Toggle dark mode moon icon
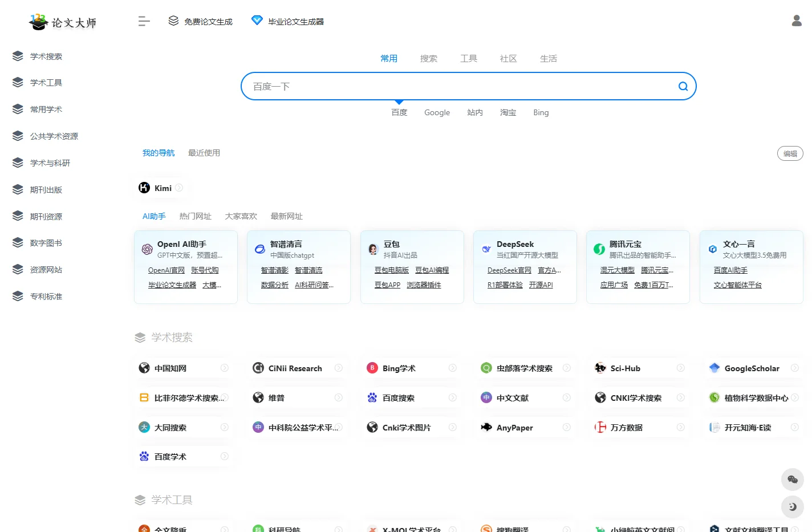Viewport: 812px width, 532px height. [x=792, y=506]
